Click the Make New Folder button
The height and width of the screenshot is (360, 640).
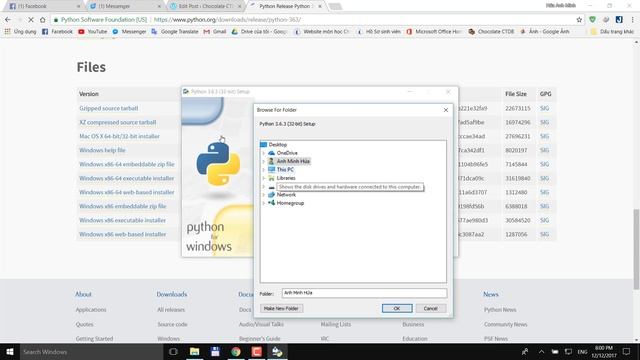(x=281, y=308)
